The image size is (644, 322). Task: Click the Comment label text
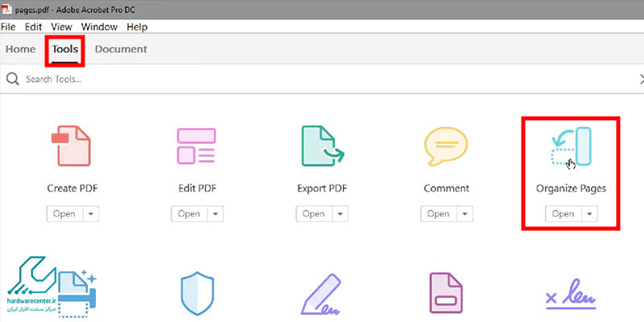pos(447,188)
